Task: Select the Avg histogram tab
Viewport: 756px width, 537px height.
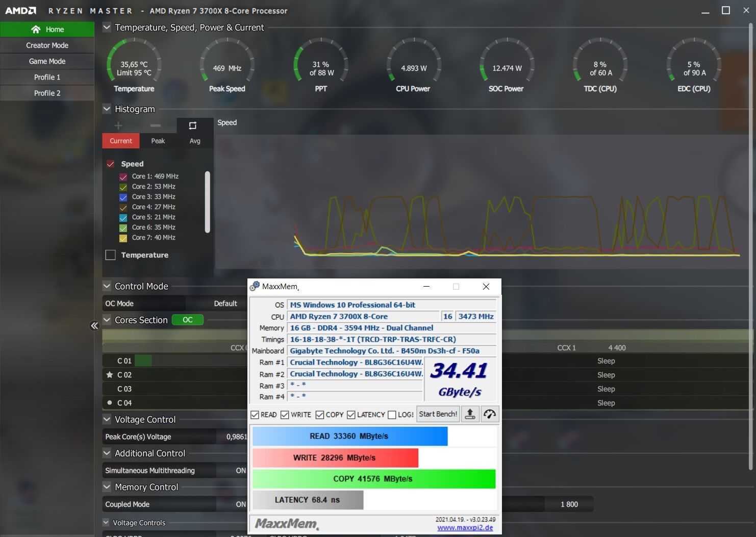Action: tap(195, 141)
